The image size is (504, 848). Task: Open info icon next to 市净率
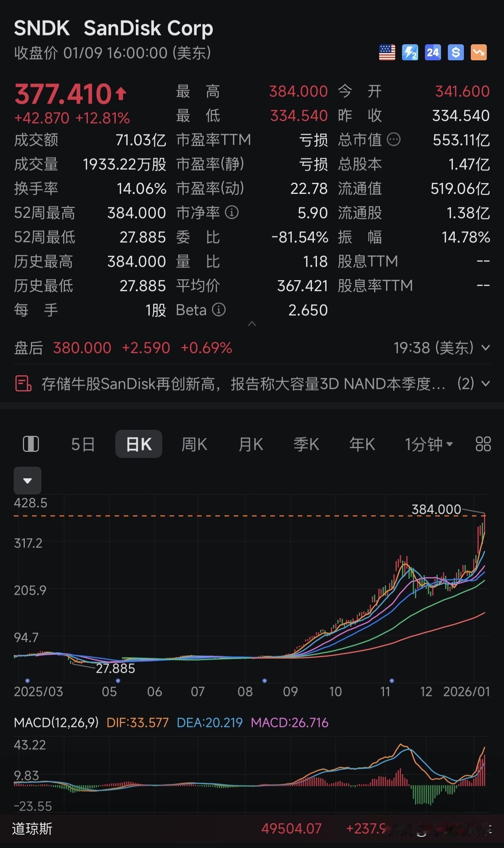coord(232,213)
